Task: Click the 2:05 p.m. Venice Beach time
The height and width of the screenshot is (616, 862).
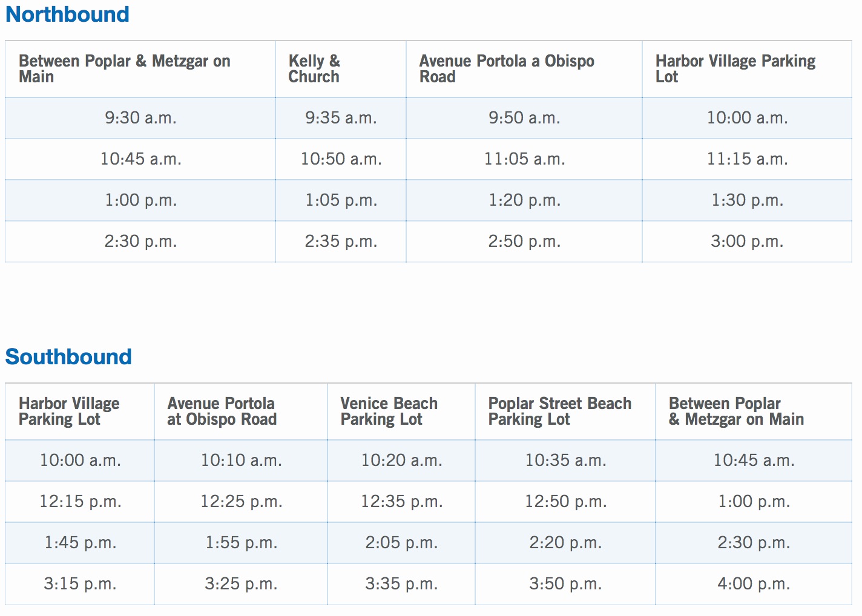Action: [x=401, y=543]
